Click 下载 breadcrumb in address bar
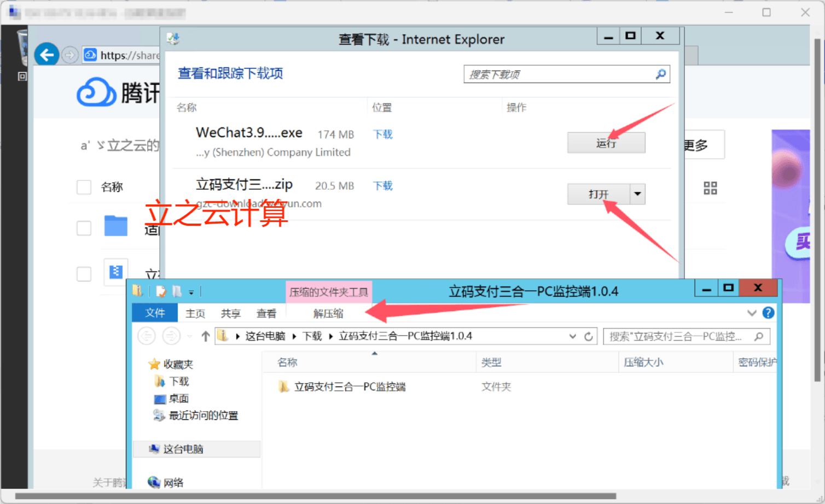825x504 pixels. tap(312, 336)
